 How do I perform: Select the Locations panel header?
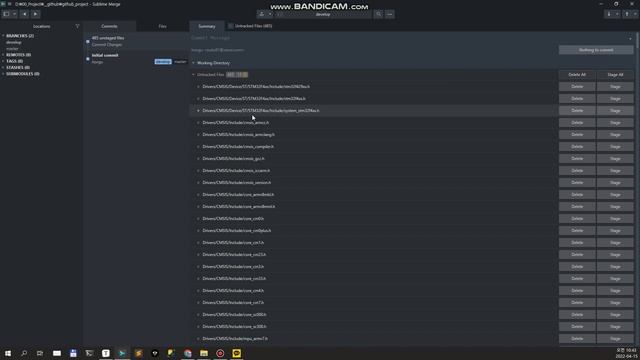[41, 26]
